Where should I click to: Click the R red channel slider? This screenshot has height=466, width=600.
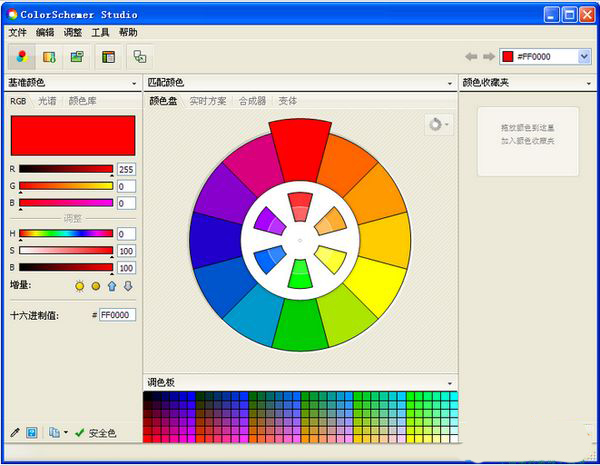[x=66, y=169]
